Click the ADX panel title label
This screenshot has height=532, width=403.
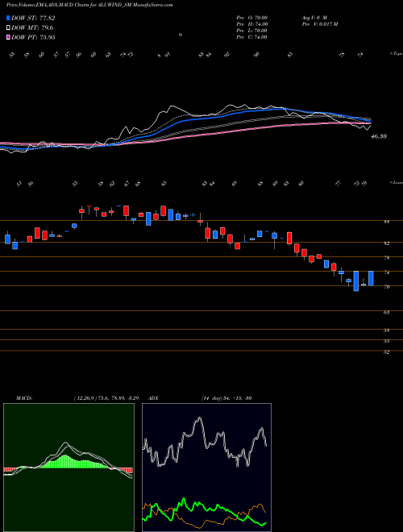153,398
